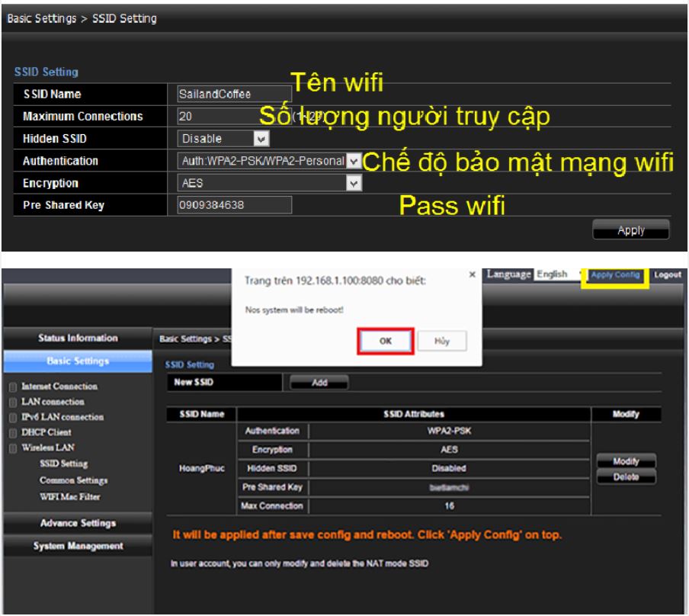Expand the Authentication WPA2-PSK dropdown

tap(352, 162)
